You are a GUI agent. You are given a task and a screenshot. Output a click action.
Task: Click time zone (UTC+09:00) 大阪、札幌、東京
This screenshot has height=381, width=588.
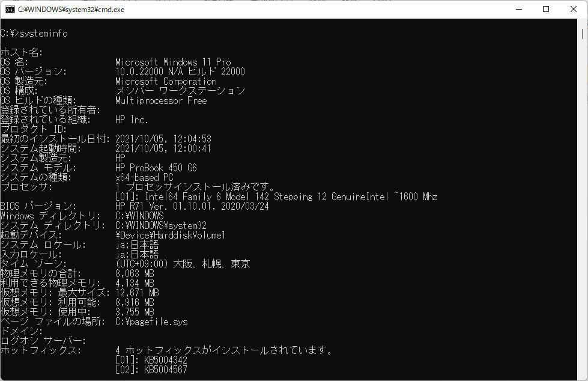click(x=183, y=264)
